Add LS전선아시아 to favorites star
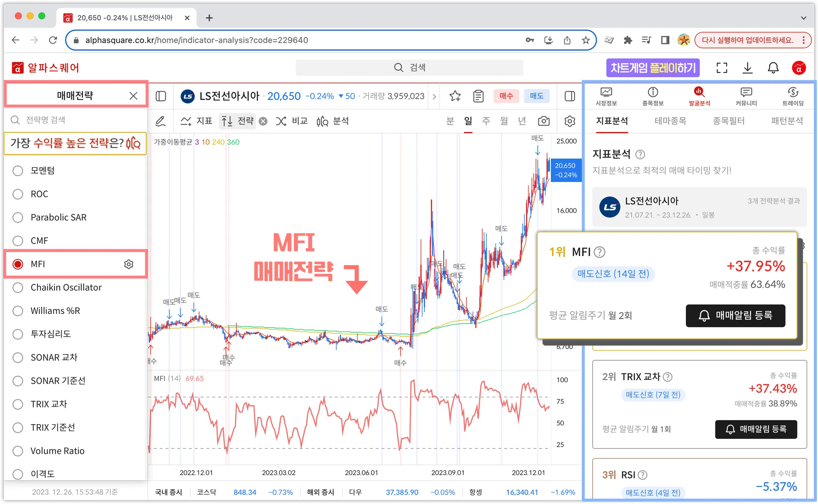Image resolution: width=818 pixels, height=504 pixels. click(x=455, y=96)
